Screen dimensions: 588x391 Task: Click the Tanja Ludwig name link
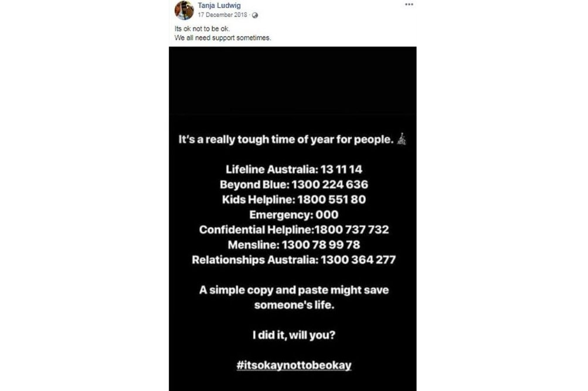pyautogui.click(x=219, y=5)
